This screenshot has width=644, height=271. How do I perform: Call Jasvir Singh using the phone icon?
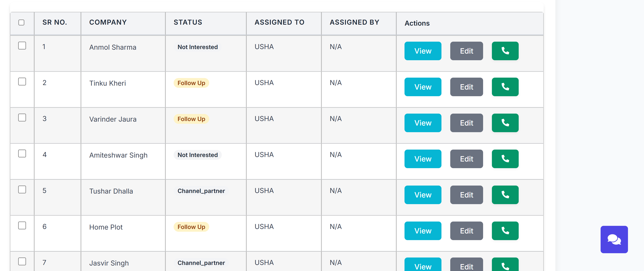(505, 265)
